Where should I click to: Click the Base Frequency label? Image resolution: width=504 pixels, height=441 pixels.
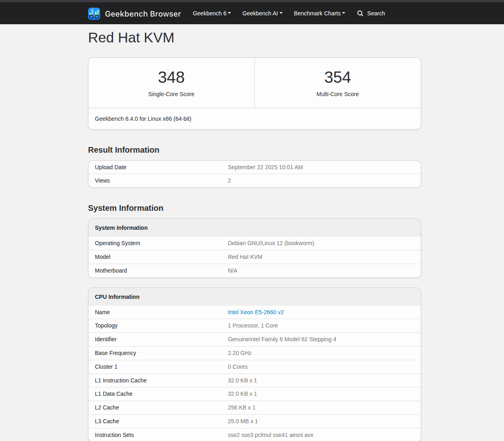[x=115, y=353]
